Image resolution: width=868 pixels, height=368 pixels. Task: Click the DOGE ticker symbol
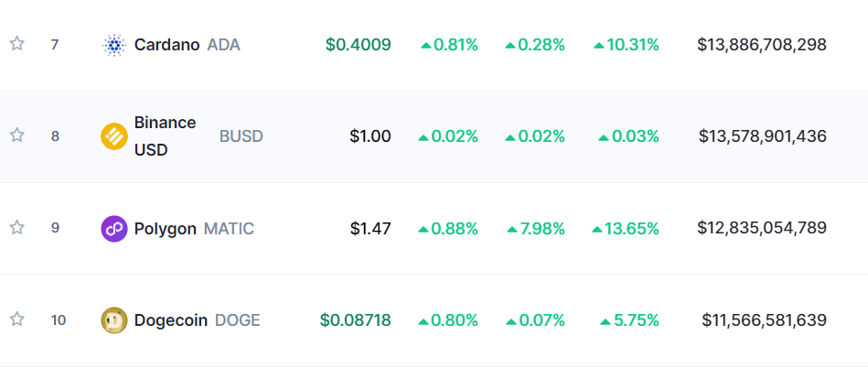[x=238, y=320]
